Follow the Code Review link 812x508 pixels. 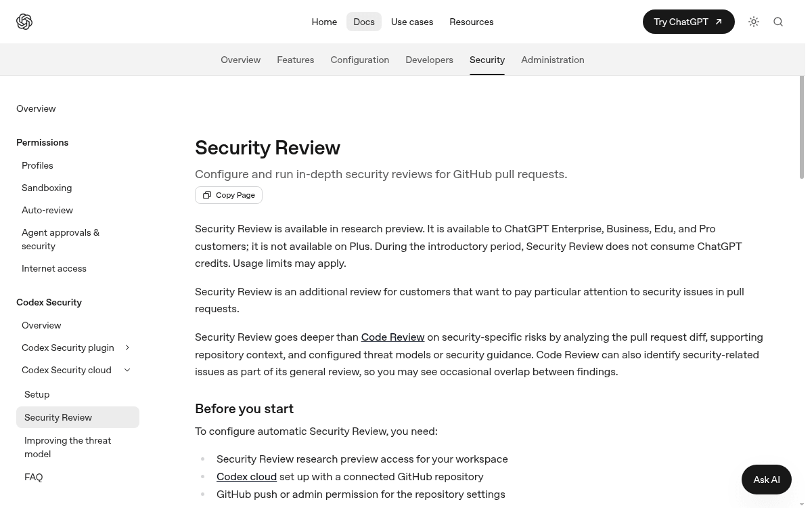tap(392, 337)
